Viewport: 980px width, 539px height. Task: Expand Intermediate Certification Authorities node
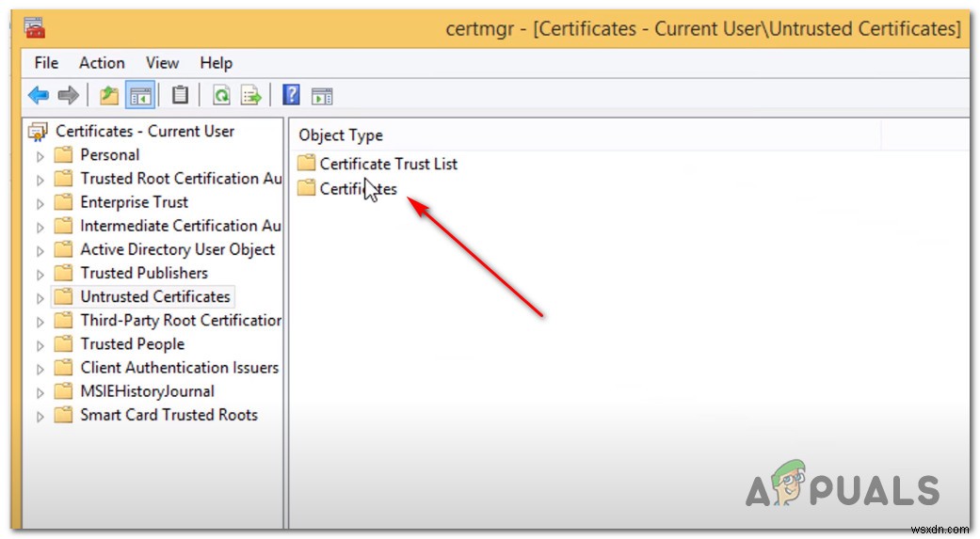(40, 228)
